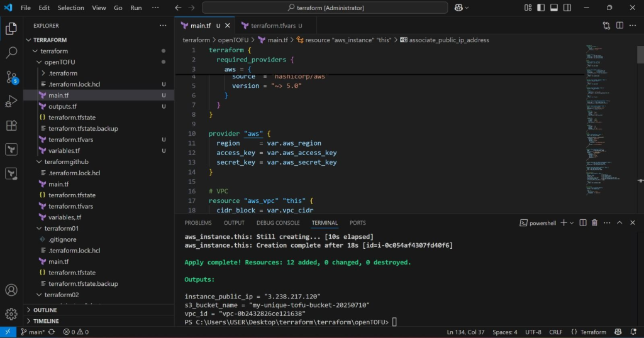This screenshot has width=644, height=338.
Task: Open the Run menu
Action: pyautogui.click(x=136, y=8)
